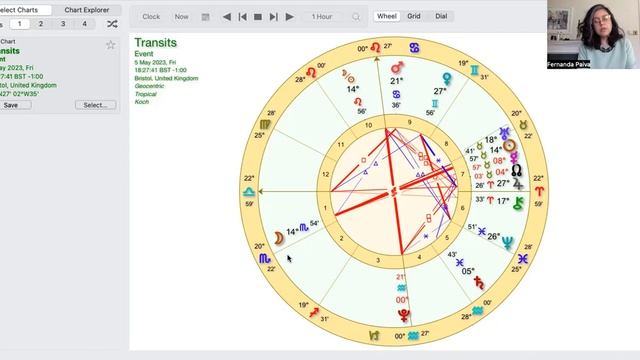Click the Capricorn glyph on outer ring

(374, 336)
